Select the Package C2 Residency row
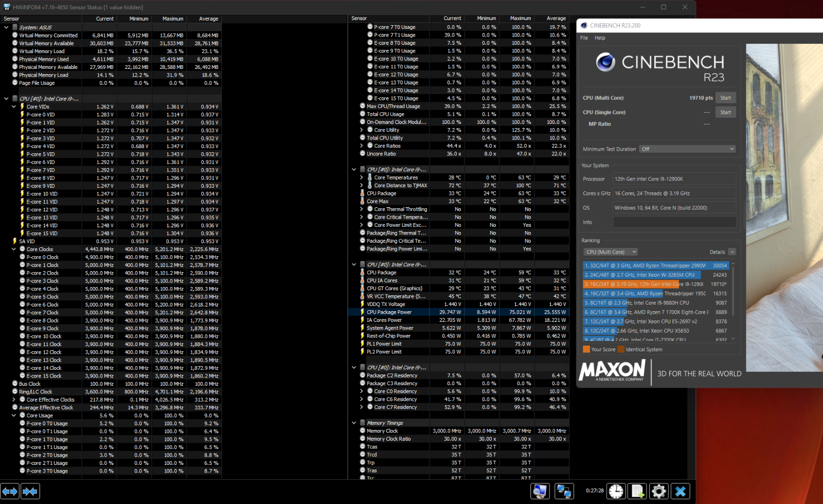 coord(459,376)
